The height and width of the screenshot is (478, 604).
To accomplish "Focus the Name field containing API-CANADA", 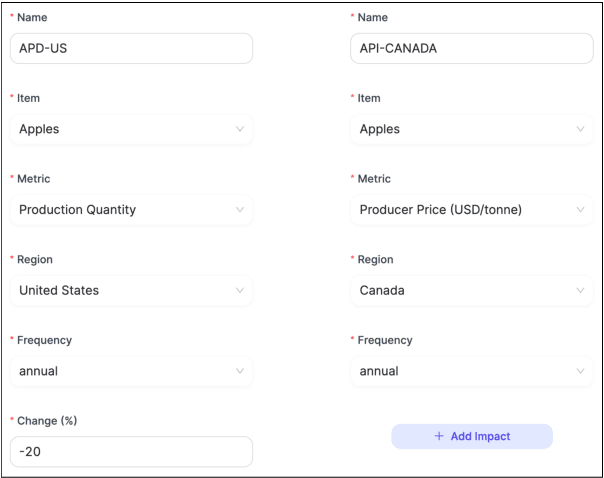I will tap(470, 48).
